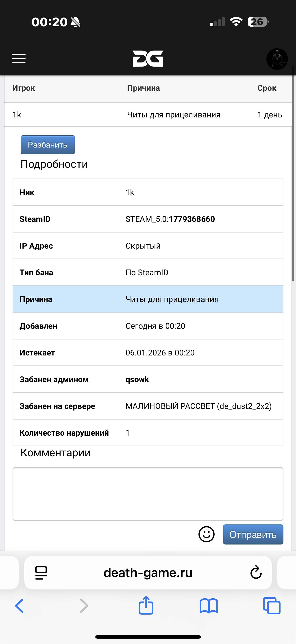This screenshot has height=644, width=296.
Task: Sort by the Срок column header
Action: click(x=267, y=88)
